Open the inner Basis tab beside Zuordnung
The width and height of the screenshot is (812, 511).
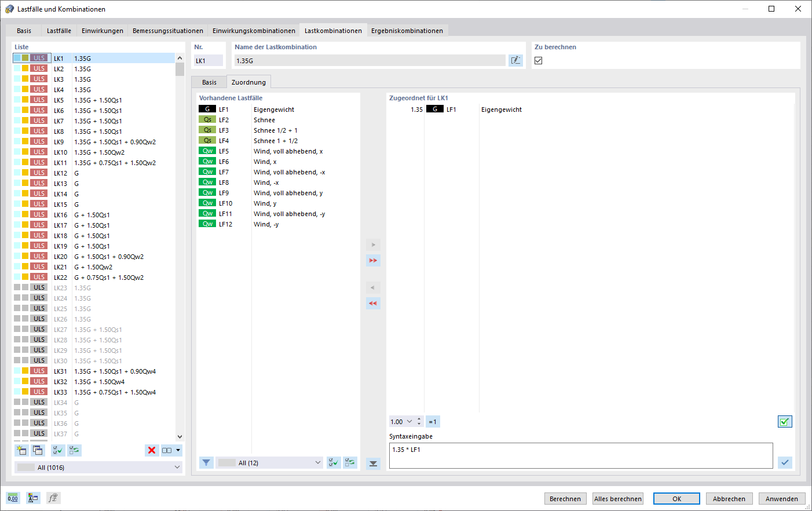[x=209, y=82]
